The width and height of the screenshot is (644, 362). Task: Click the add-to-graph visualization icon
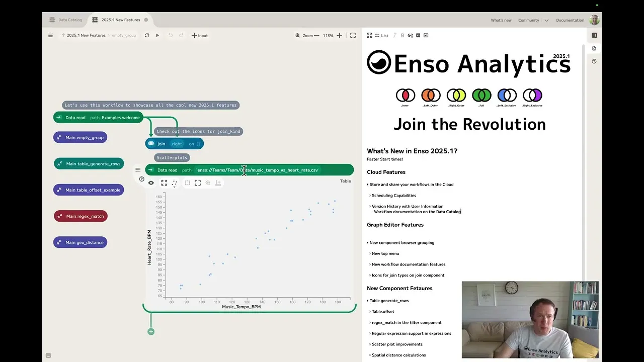coord(218,183)
